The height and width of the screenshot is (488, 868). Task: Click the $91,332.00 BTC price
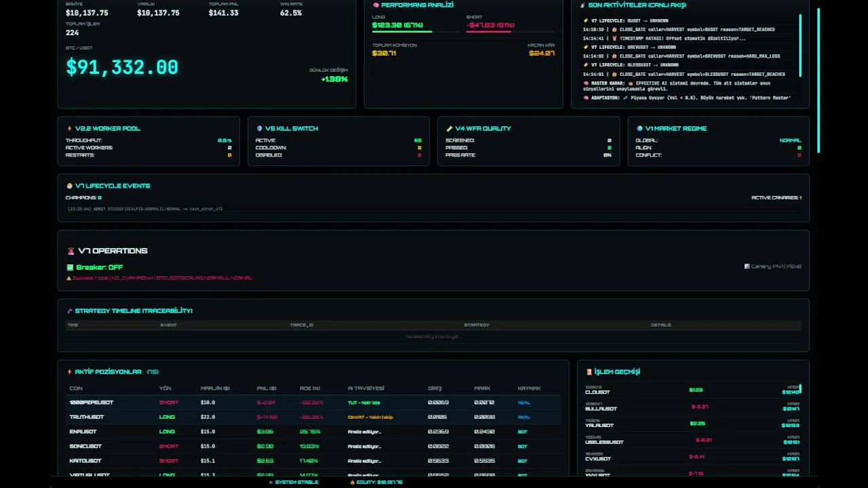[x=122, y=67]
